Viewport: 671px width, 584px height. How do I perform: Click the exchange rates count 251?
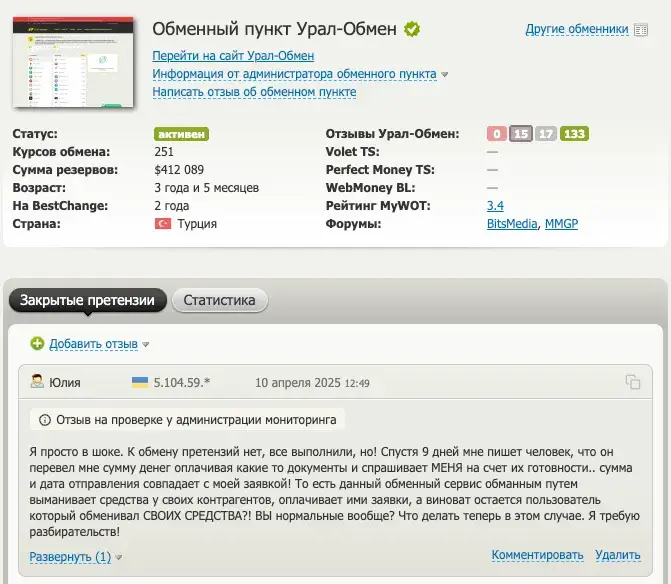pos(164,152)
